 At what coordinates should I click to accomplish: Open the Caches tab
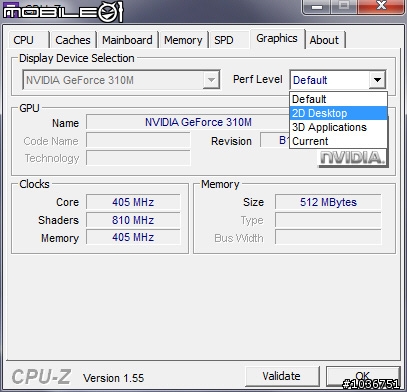(73, 40)
